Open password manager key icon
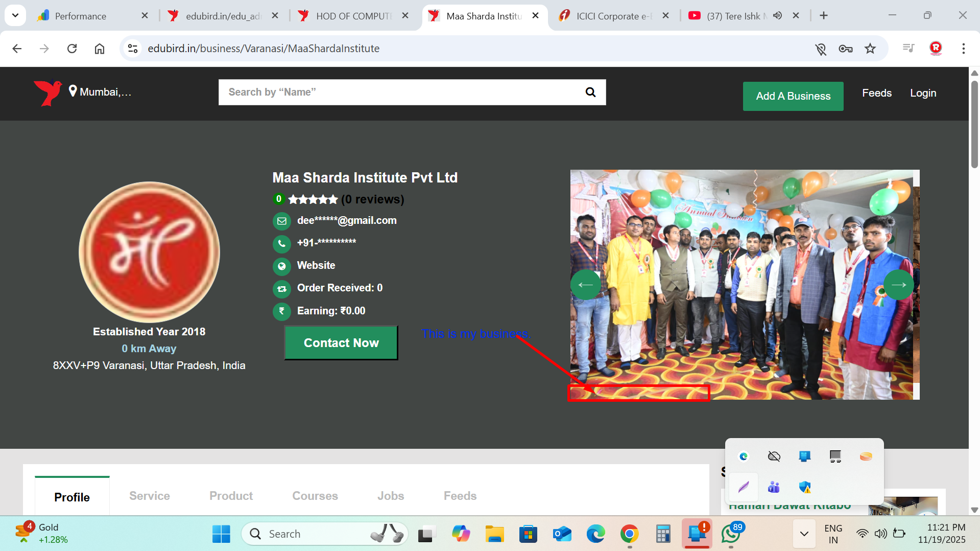Screen dimensions: 980x551 (845, 49)
